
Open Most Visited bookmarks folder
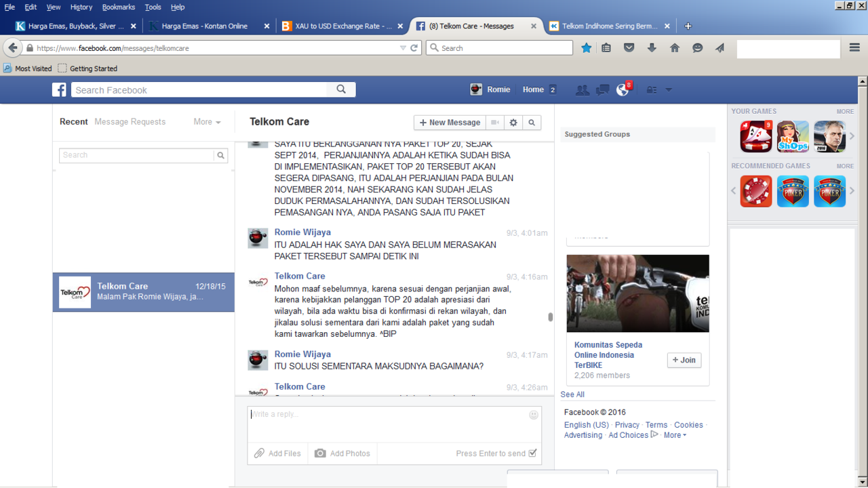[x=28, y=68]
